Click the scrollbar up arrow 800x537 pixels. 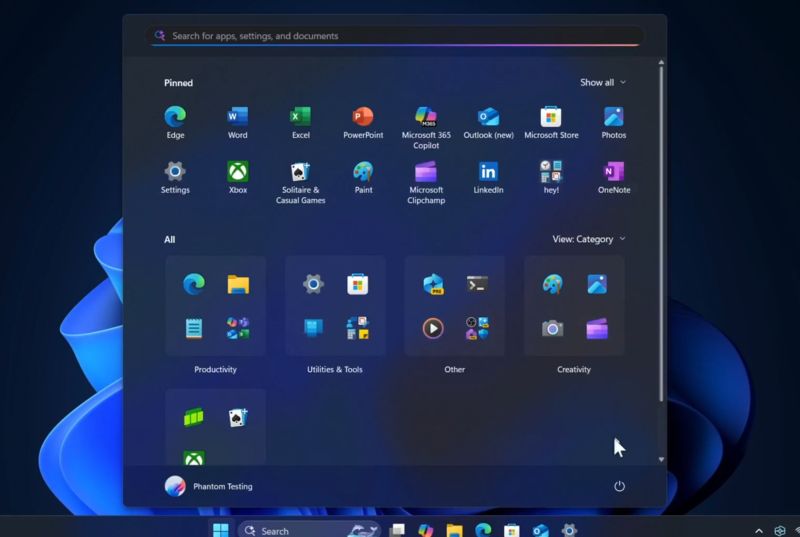[661, 62]
